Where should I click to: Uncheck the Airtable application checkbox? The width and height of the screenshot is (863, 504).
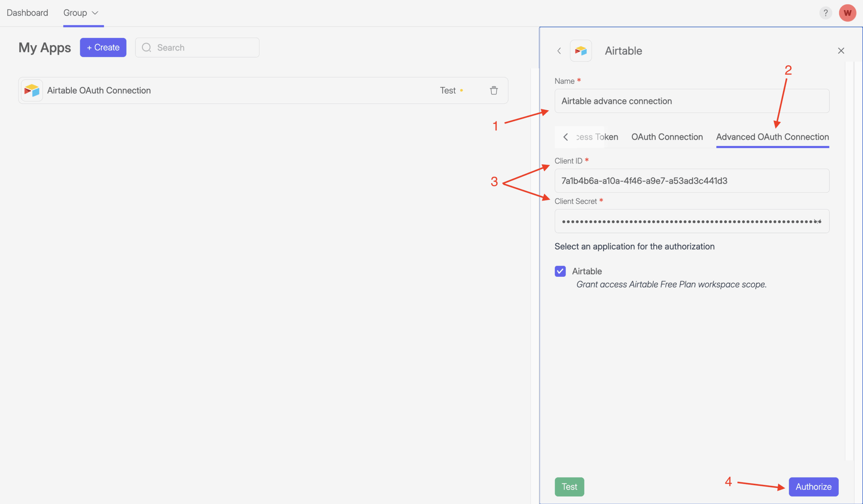(x=560, y=271)
